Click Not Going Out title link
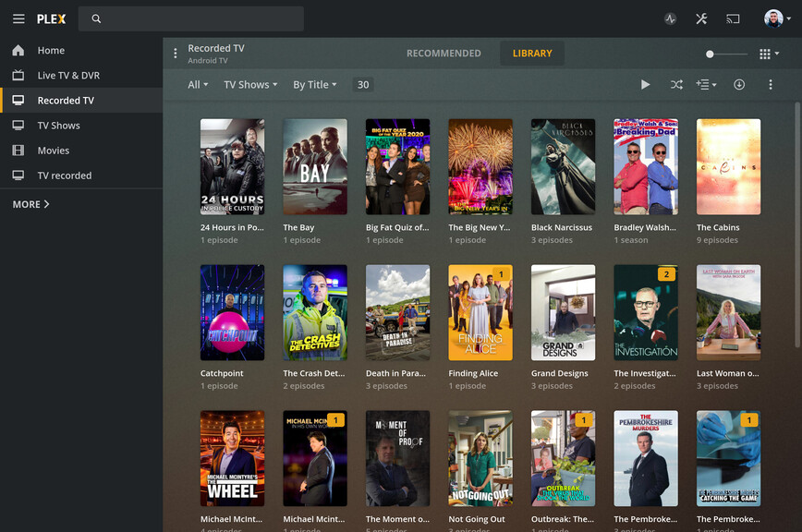Image resolution: width=802 pixels, height=532 pixels. [477, 519]
